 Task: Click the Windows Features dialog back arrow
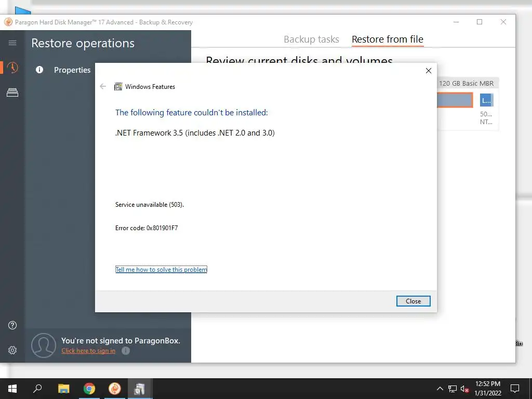pos(103,87)
